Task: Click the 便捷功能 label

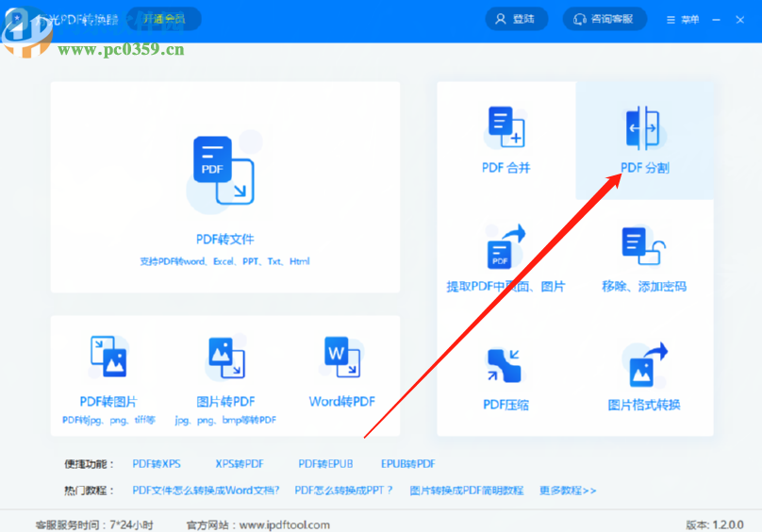Action: 89,464
